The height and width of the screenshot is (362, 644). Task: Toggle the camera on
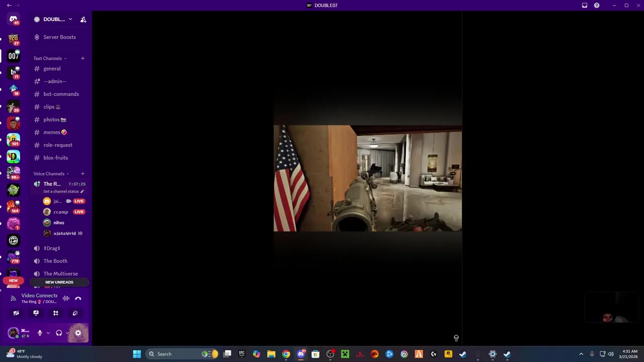coord(16,313)
